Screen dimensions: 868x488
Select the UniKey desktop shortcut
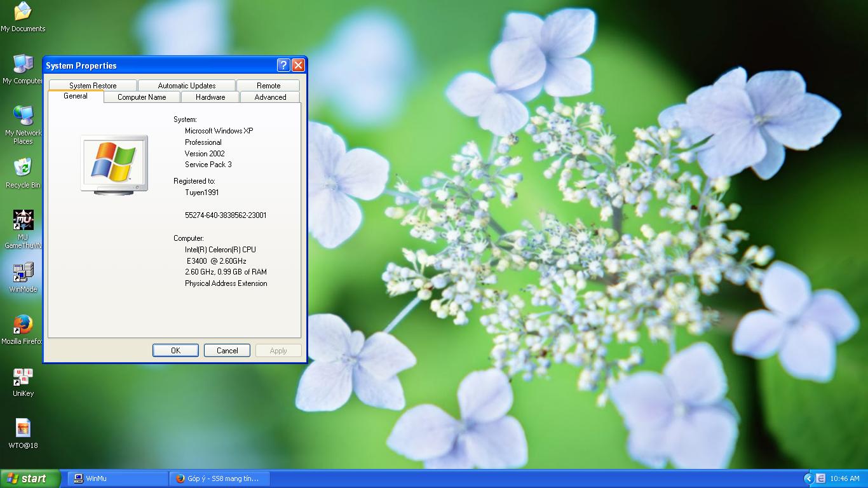point(23,381)
